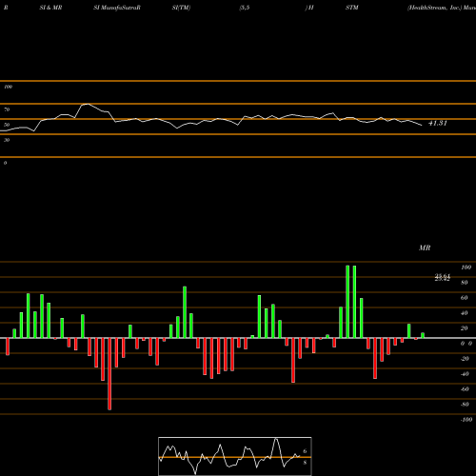
Task: Click the MR axis label -100
Action: (x=466, y=420)
